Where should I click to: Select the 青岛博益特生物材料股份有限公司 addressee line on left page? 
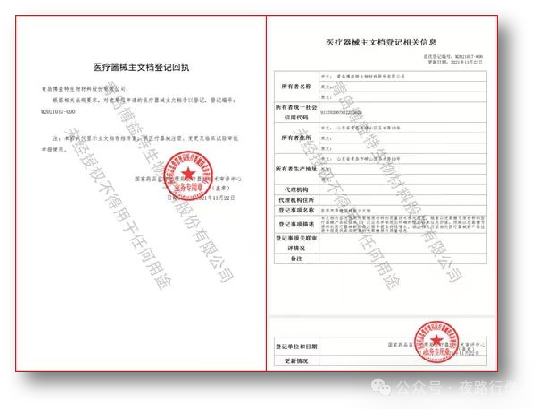[84, 89]
